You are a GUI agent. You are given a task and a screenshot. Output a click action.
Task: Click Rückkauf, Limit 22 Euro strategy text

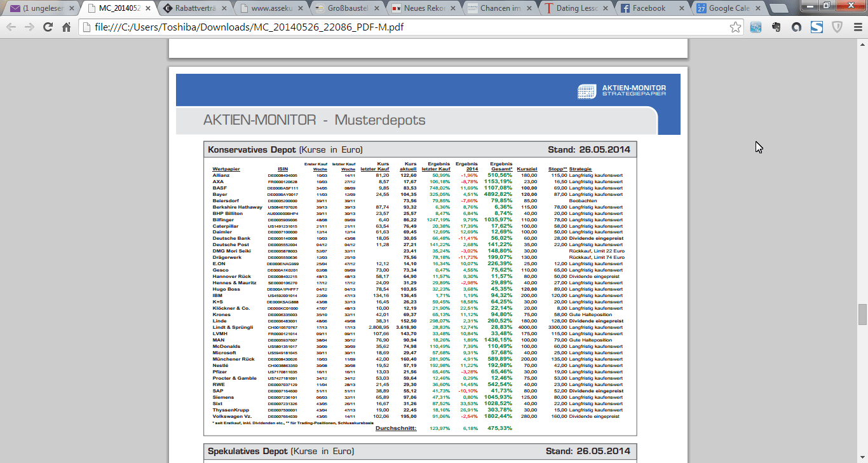597,251
